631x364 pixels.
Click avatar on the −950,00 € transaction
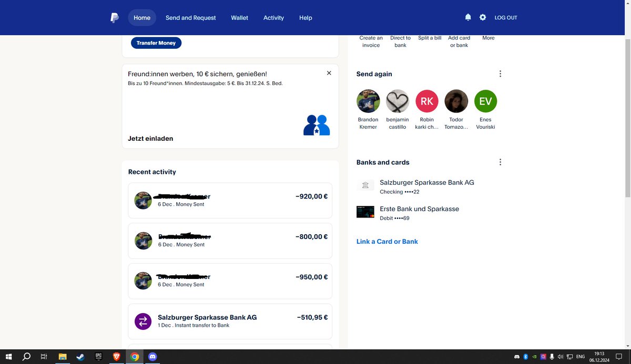coord(143,280)
